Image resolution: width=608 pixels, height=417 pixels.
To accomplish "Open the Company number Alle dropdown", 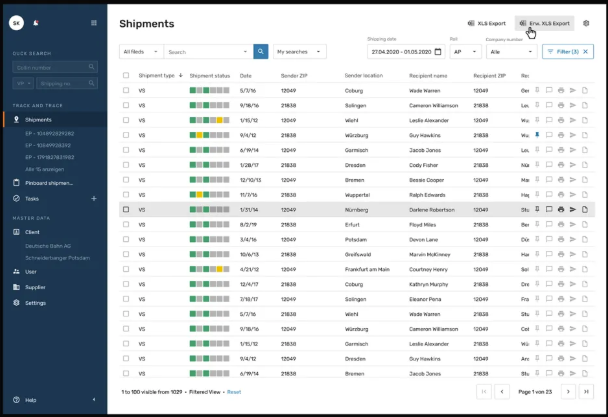I will [511, 52].
